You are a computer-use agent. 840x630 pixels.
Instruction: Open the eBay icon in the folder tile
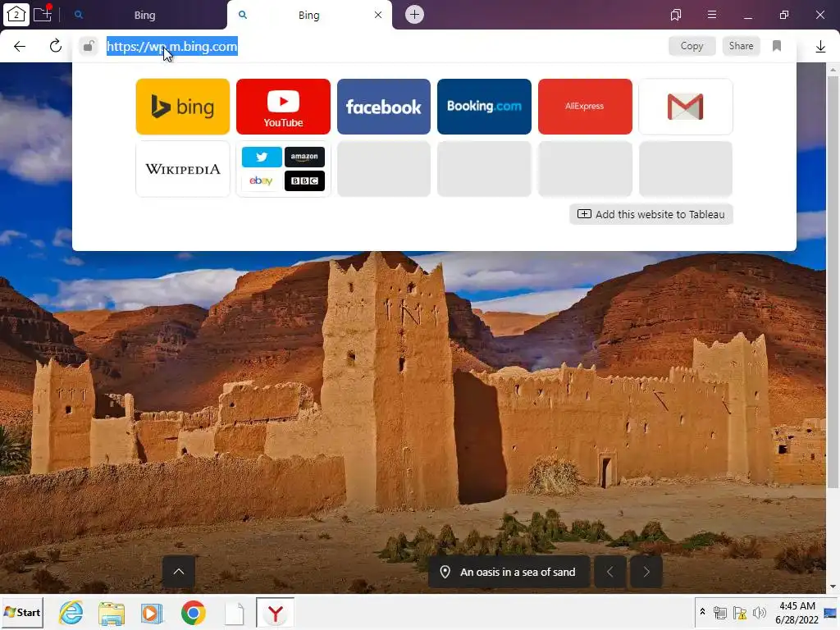262,181
